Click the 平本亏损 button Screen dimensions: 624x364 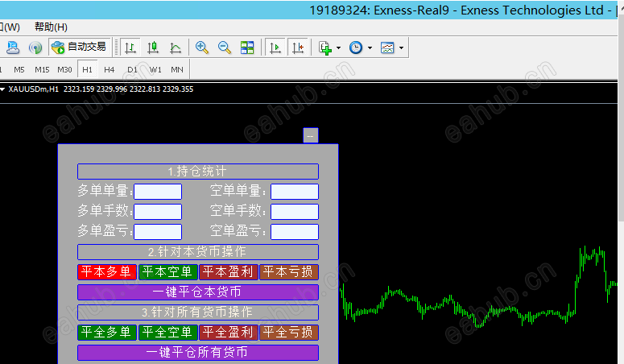(289, 272)
